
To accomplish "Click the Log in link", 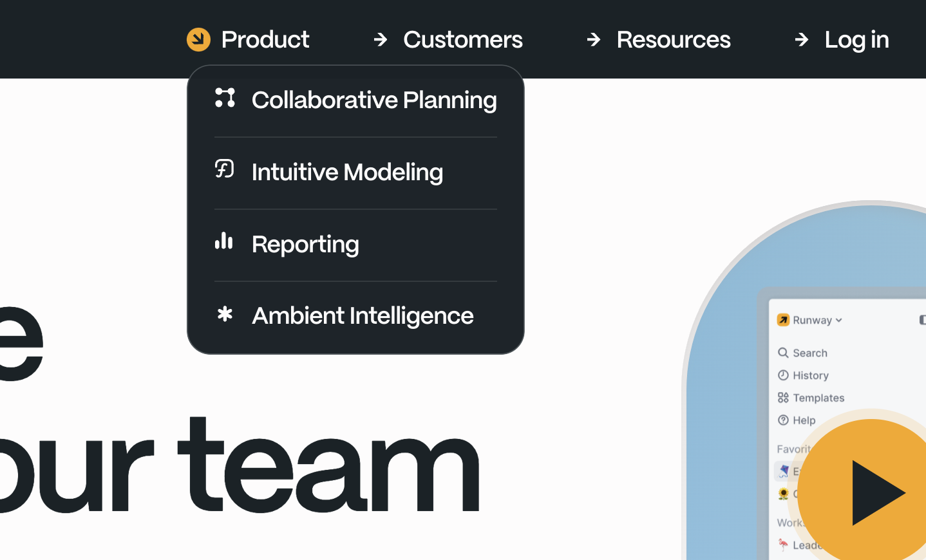I will (856, 39).
